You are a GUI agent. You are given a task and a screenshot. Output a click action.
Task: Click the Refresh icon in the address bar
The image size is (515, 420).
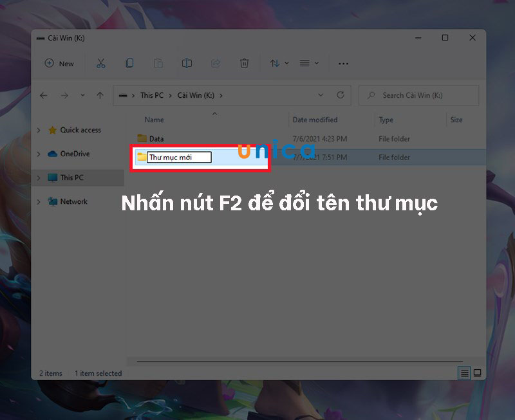coord(341,95)
